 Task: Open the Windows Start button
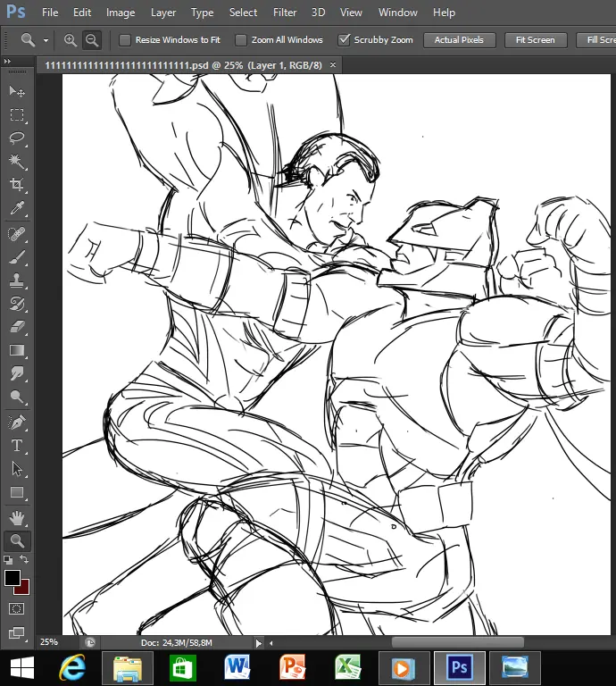point(22,668)
